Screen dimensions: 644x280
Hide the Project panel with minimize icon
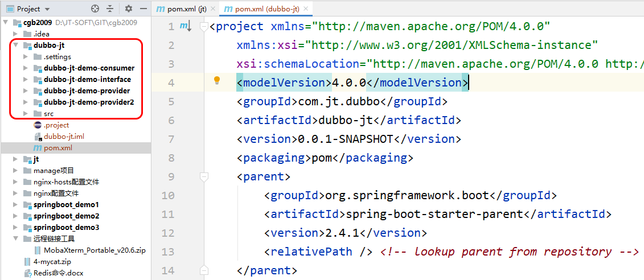click(x=143, y=9)
